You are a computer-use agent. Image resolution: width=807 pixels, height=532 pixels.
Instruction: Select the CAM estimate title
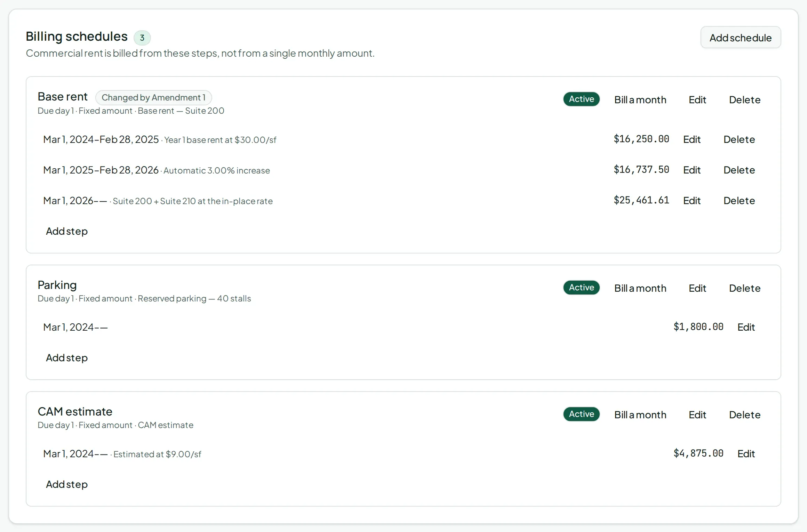pyautogui.click(x=75, y=412)
